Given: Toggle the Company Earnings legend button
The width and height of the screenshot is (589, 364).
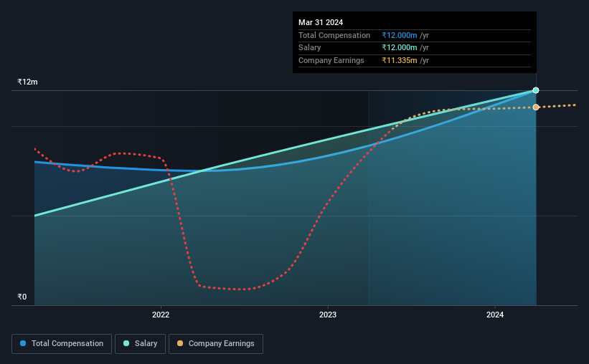Looking at the screenshot, I should 216,344.
